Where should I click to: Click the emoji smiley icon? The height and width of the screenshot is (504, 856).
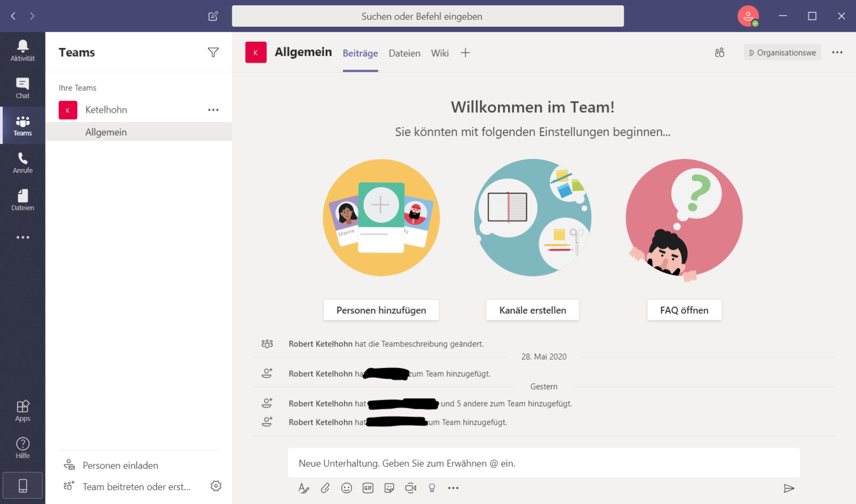click(x=347, y=488)
